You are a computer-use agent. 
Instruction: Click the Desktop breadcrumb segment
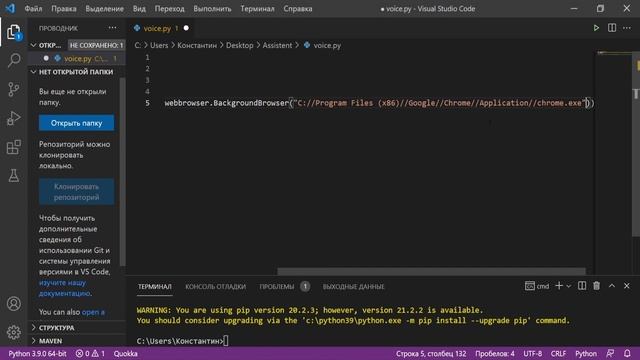(240, 45)
